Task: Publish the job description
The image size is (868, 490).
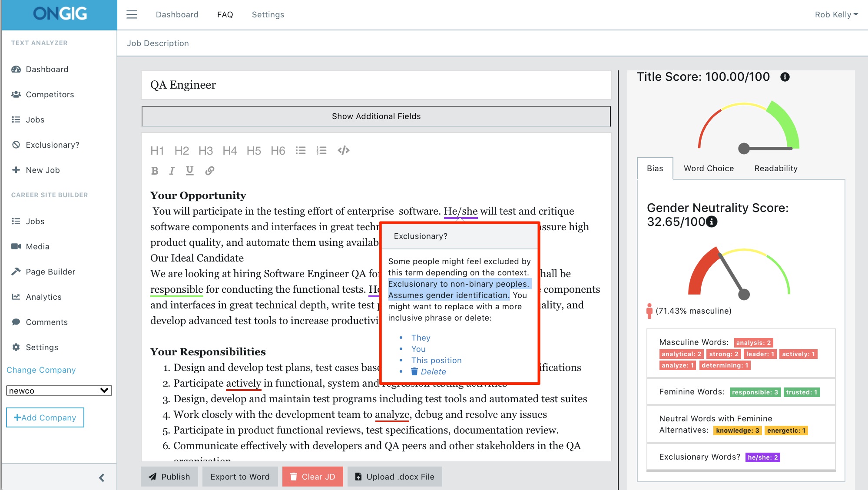Action: click(169, 476)
